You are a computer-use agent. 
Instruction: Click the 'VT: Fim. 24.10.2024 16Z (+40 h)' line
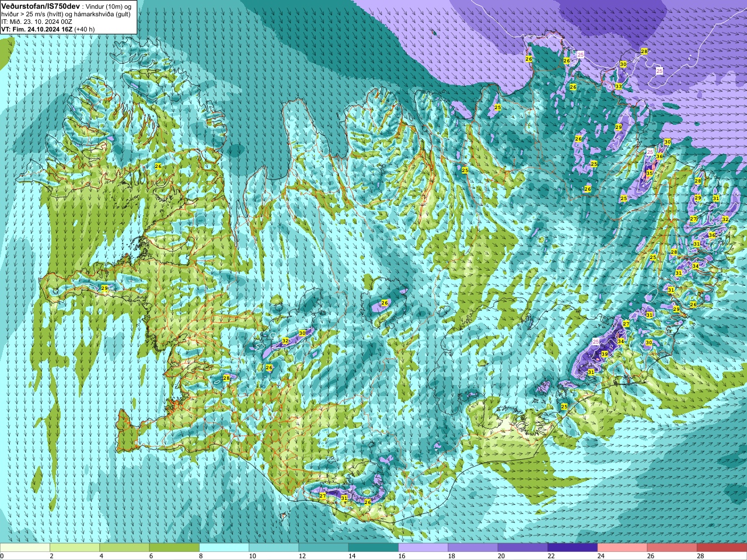pos(48,29)
